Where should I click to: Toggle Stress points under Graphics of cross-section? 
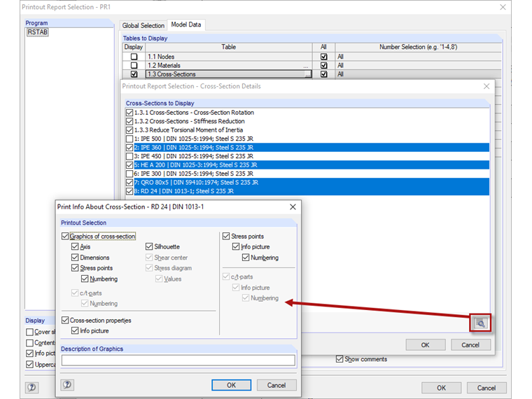pyautogui.click(x=75, y=268)
